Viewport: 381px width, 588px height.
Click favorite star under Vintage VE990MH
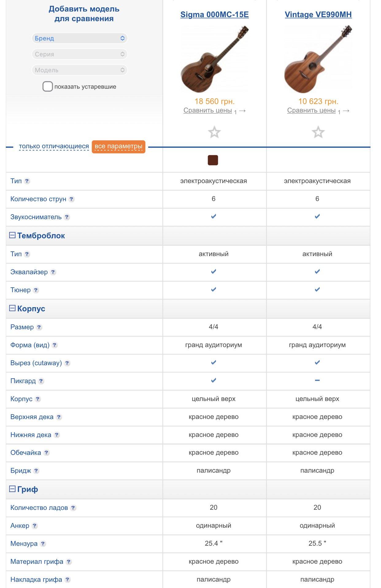point(318,132)
